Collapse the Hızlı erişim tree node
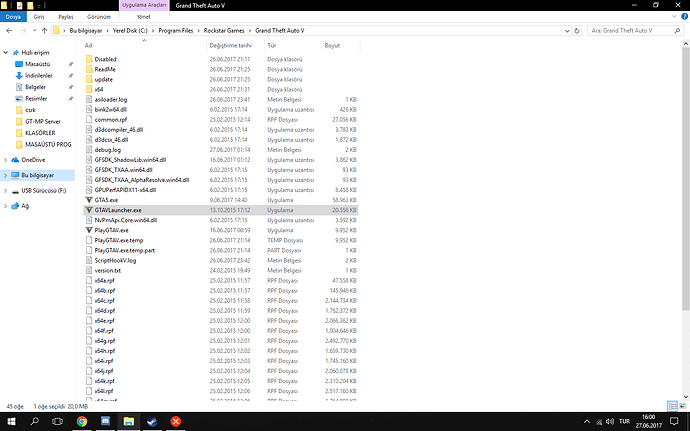This screenshot has width=690, height=431. (x=5, y=52)
